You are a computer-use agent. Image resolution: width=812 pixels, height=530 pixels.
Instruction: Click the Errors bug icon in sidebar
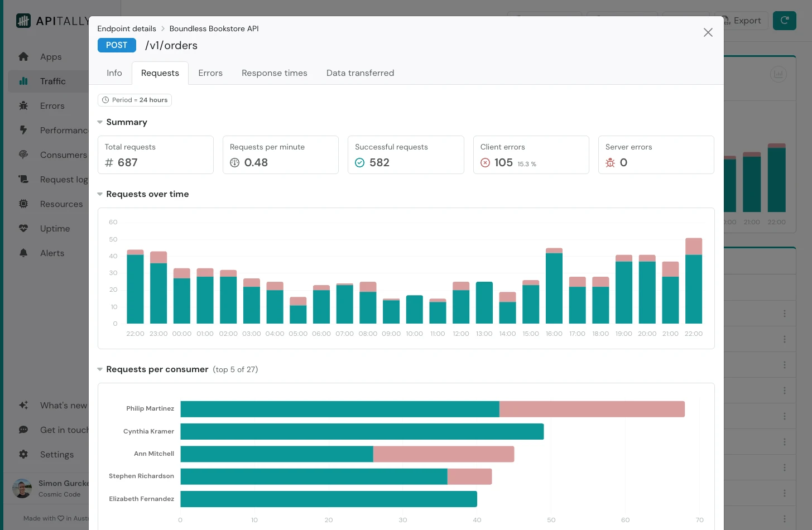(23, 105)
